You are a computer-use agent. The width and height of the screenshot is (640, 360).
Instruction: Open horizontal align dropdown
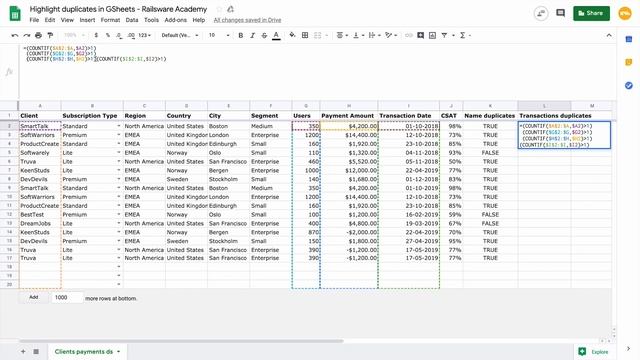tap(342, 36)
